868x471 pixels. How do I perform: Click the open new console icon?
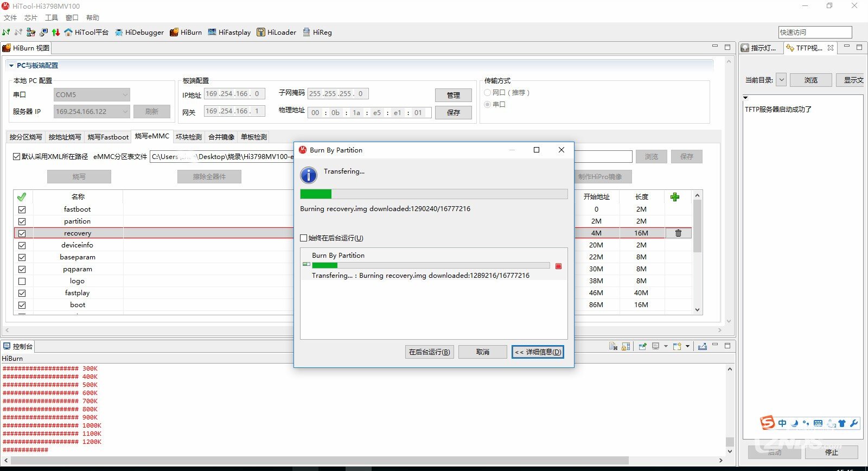coord(677,346)
